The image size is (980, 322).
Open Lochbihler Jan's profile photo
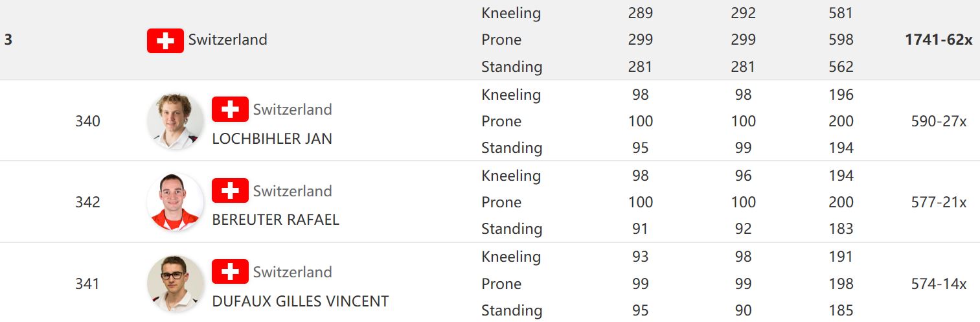[x=175, y=121]
